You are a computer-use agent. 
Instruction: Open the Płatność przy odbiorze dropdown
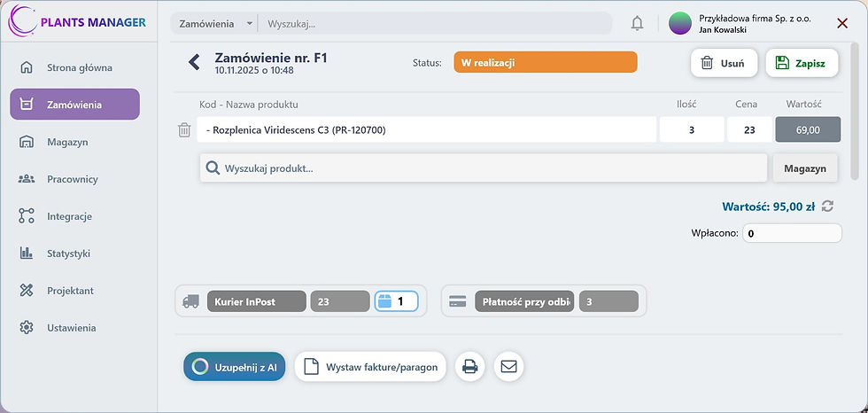[524, 301]
